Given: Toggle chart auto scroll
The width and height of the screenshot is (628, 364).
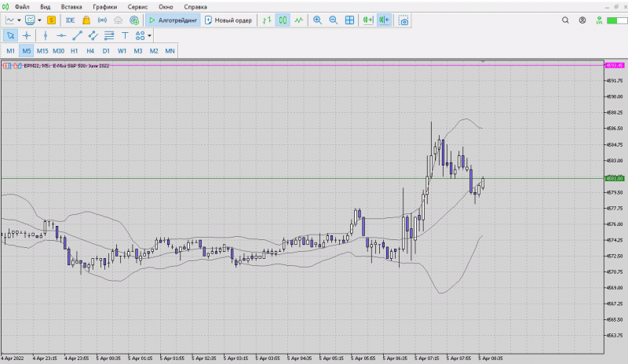Looking at the screenshot, I should (368, 20).
